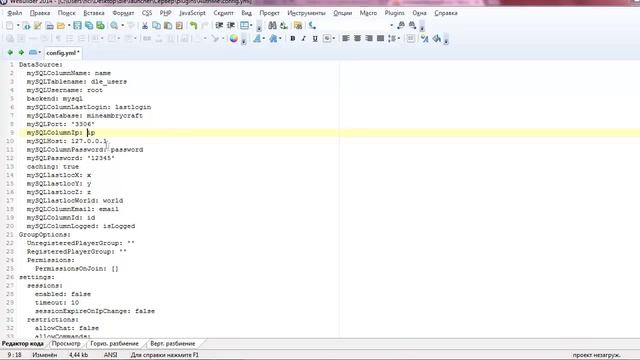Screen dimensions: 640x360
Task: Select the config.yml tab
Action: [62, 53]
